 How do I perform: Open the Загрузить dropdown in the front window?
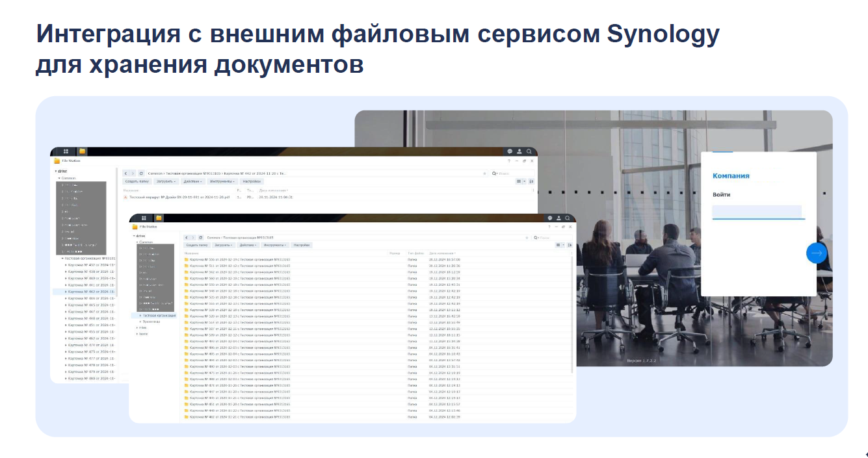(223, 245)
